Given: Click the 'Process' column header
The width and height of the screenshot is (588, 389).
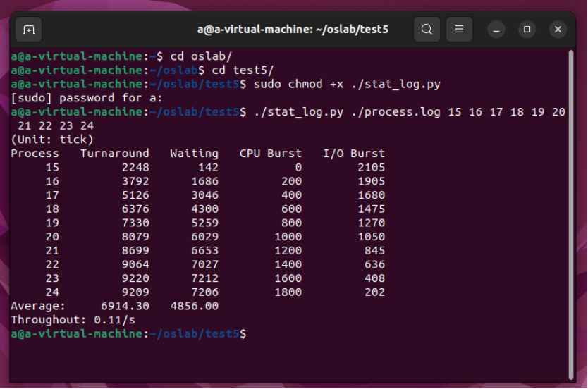Looking at the screenshot, I should coord(35,154).
